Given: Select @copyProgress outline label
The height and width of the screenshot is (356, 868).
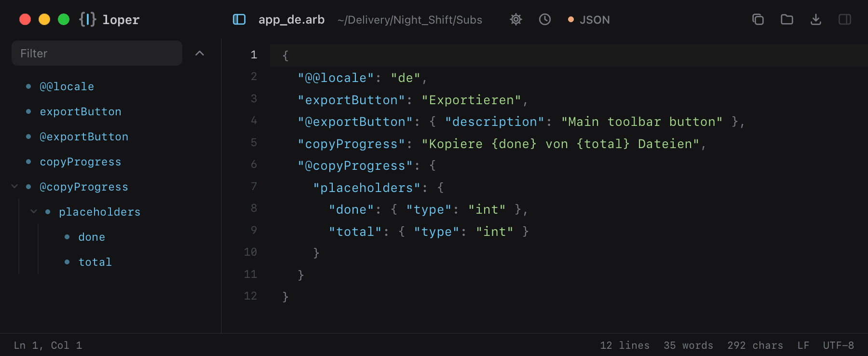Looking at the screenshot, I should coord(84,187).
